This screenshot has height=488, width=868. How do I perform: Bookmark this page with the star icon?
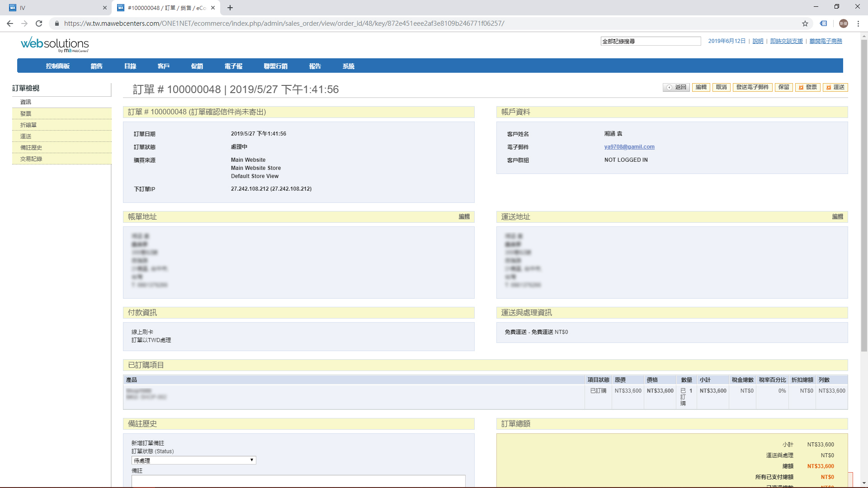click(805, 23)
